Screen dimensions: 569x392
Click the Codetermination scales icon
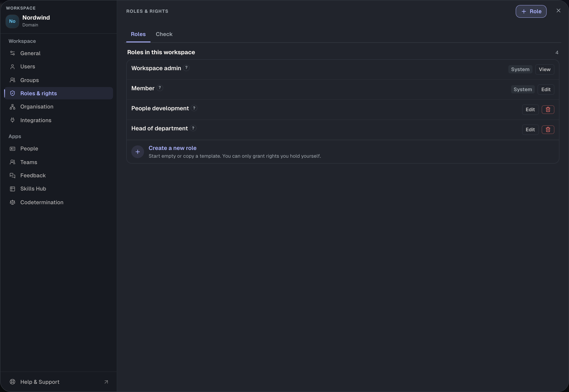[x=13, y=202]
